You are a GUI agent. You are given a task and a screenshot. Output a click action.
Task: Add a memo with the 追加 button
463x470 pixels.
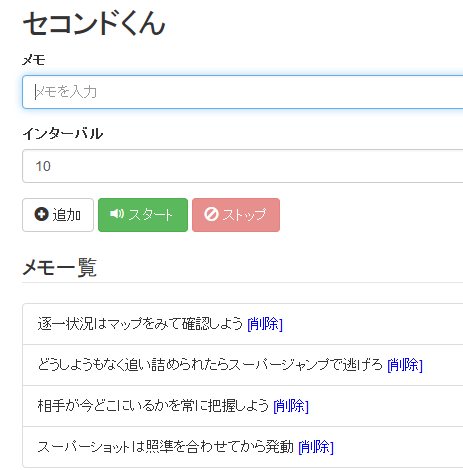(x=58, y=215)
